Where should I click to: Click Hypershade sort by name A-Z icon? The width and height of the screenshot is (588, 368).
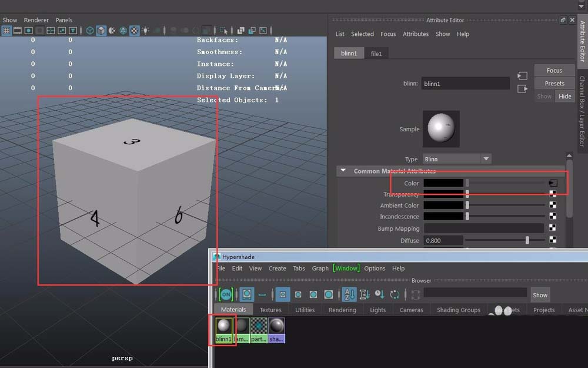[x=349, y=294]
